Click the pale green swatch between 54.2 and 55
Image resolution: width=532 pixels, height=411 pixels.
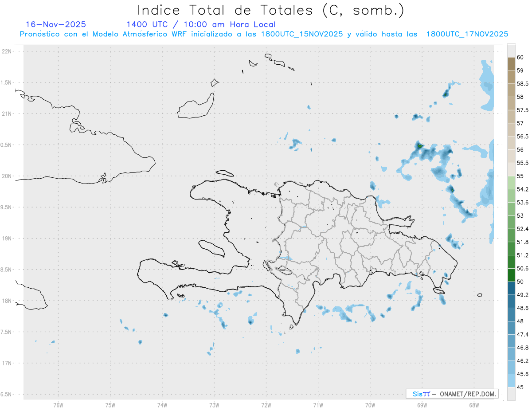click(x=511, y=183)
